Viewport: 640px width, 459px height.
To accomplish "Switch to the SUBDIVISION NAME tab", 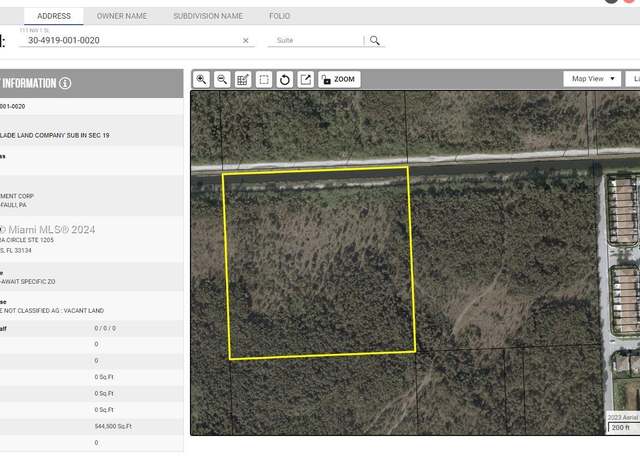I will click(208, 16).
